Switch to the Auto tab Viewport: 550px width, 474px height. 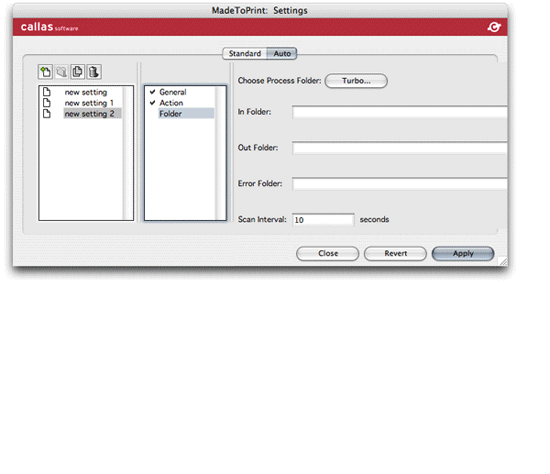coord(282,54)
